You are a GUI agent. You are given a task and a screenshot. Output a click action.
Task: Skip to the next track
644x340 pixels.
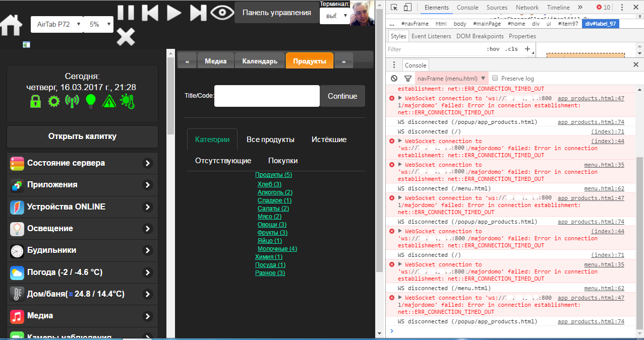198,13
